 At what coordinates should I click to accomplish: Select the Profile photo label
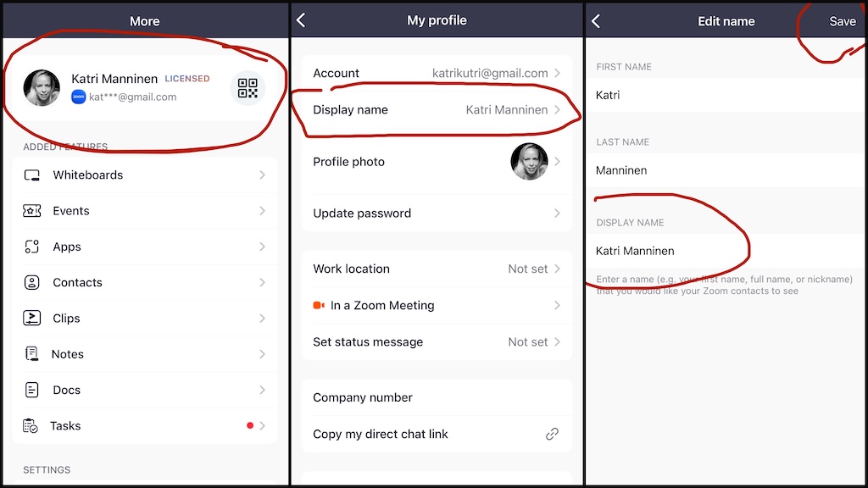[348, 162]
